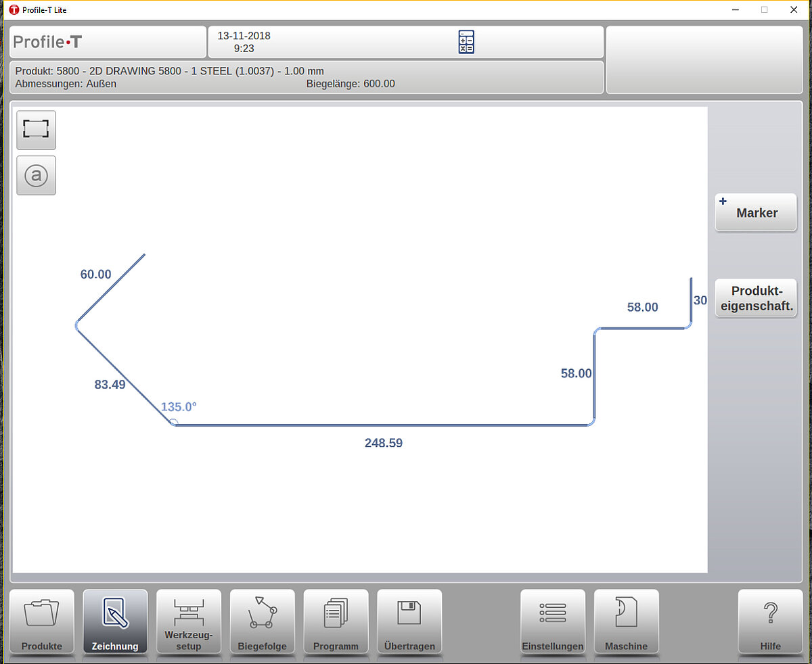Image resolution: width=812 pixels, height=664 pixels.
Task: Click the Übertragen save/transfer button
Action: pyautogui.click(x=409, y=622)
